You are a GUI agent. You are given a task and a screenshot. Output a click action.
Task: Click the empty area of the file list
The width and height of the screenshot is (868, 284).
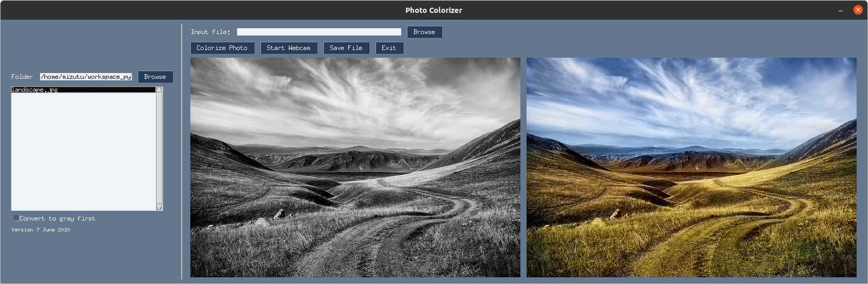pyautogui.click(x=84, y=155)
